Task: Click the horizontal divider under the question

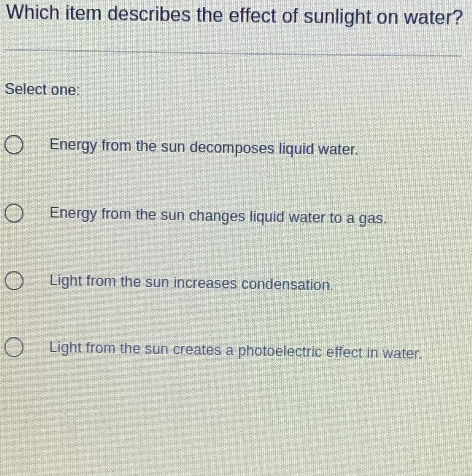Action: pos(233,53)
